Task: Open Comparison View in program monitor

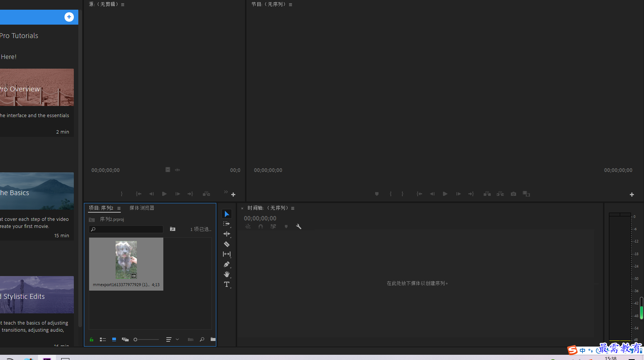Action: [x=526, y=194]
